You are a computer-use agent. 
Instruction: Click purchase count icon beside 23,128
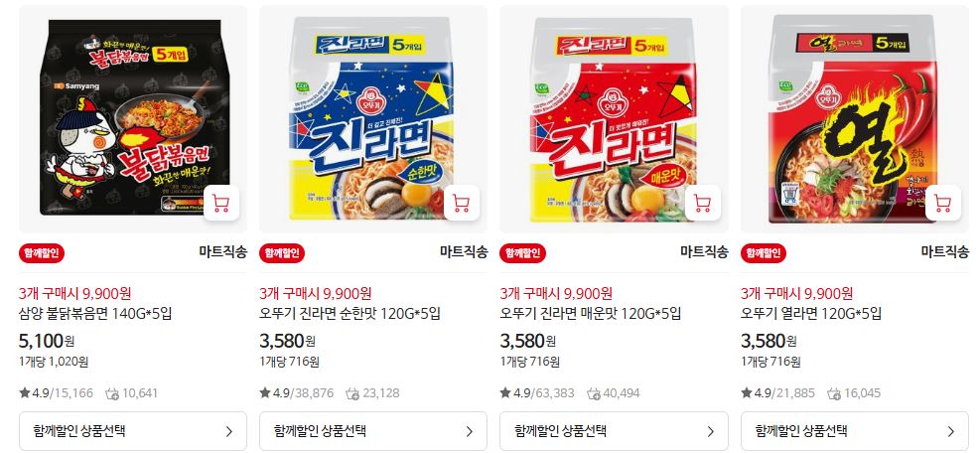(x=352, y=393)
